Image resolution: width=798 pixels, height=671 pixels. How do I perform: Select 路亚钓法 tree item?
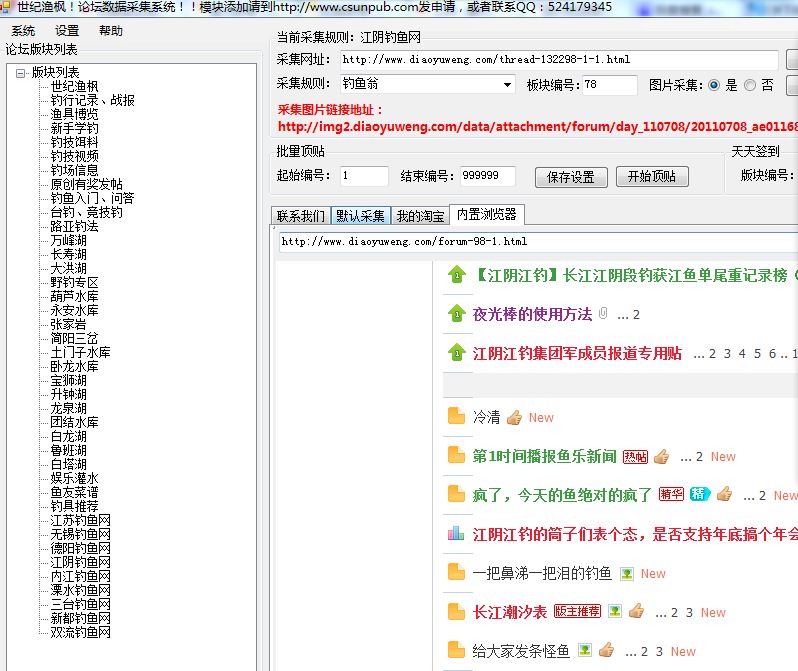click(74, 226)
